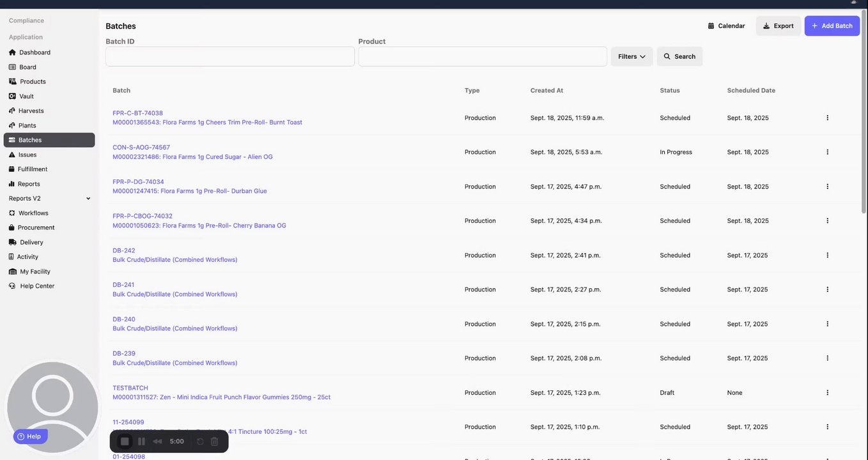Click the Procurement icon in sidebar
Screen dimensions: 868x460
coord(12,227)
